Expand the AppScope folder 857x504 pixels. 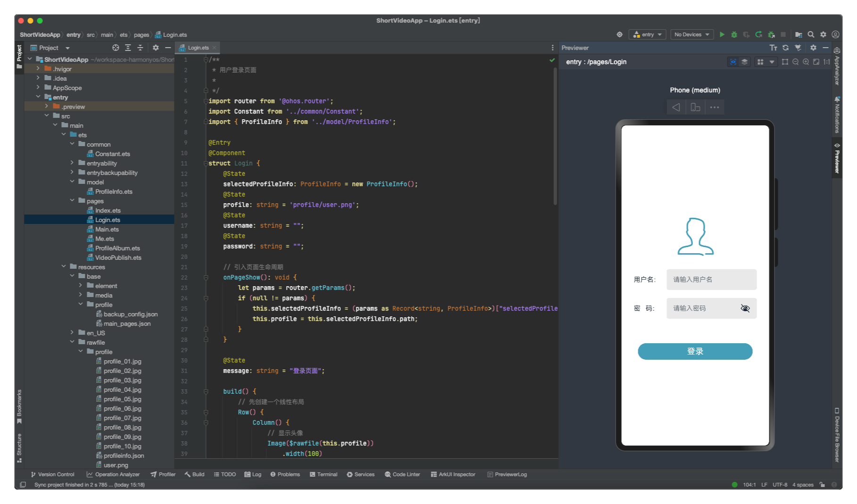38,88
